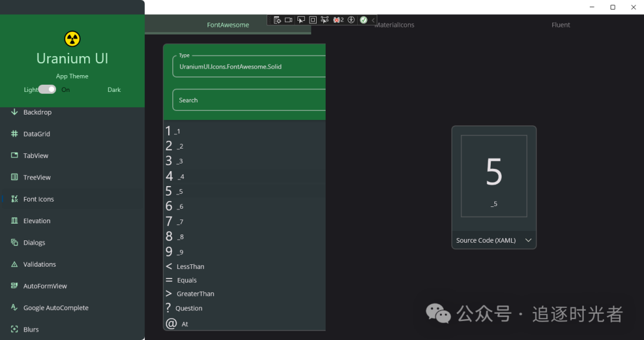Collapse the debug toolbar with left chevron
This screenshot has height=340, width=644.
(373, 20)
